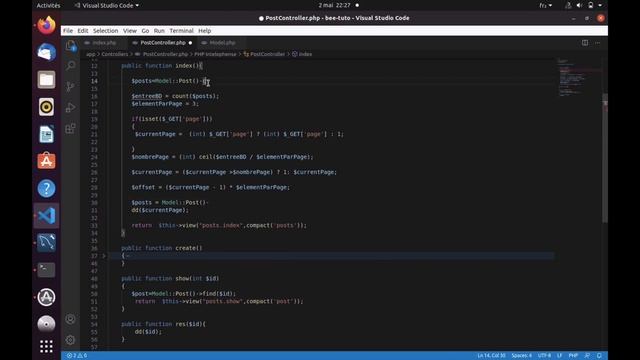Screen dimensions: 640x360
Task: Switch to the index.php tab
Action: coord(103,42)
